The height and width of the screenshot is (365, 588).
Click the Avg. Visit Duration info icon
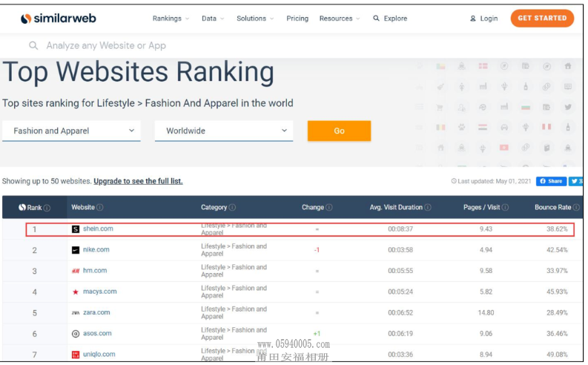tap(428, 208)
